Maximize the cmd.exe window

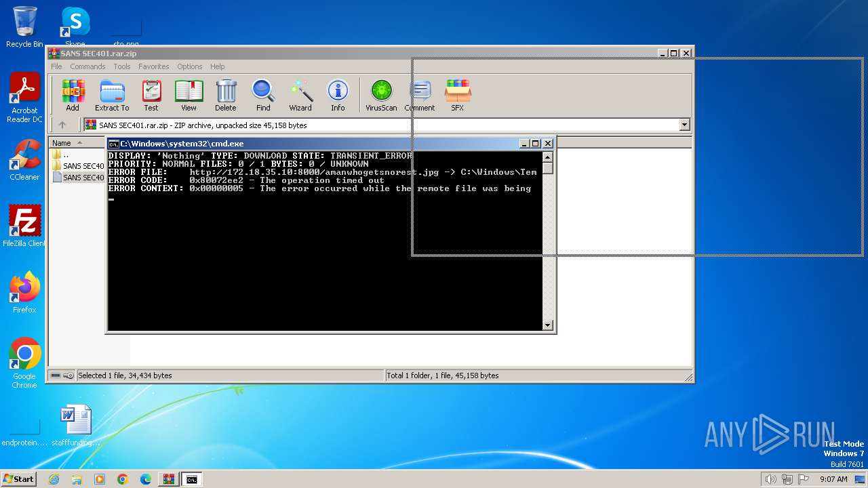[x=536, y=144]
